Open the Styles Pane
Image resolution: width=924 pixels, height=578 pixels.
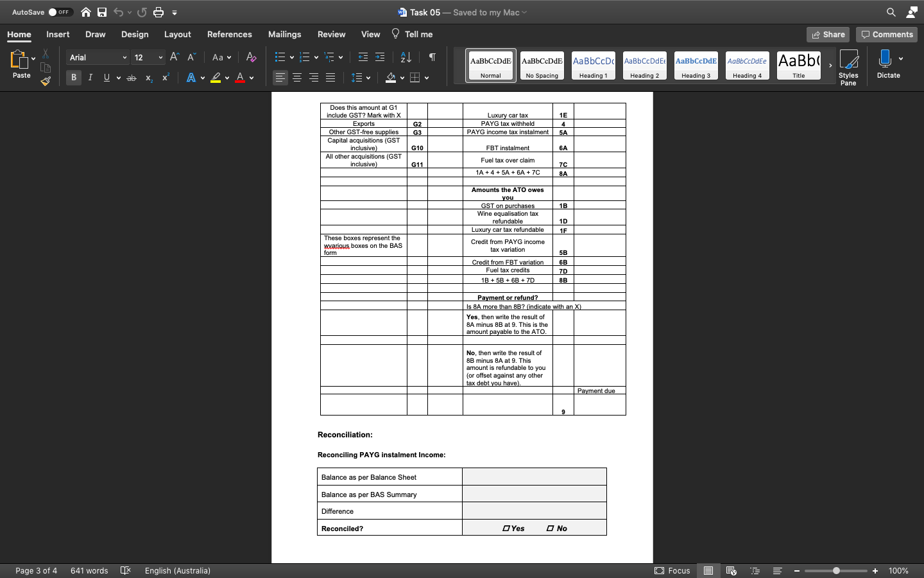point(848,67)
